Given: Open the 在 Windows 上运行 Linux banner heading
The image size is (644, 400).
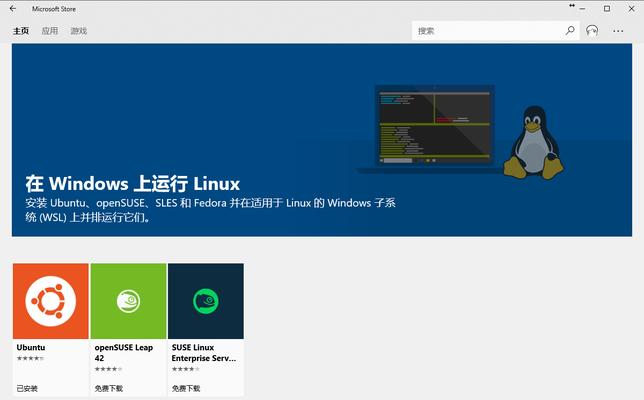Looking at the screenshot, I should pyautogui.click(x=133, y=184).
